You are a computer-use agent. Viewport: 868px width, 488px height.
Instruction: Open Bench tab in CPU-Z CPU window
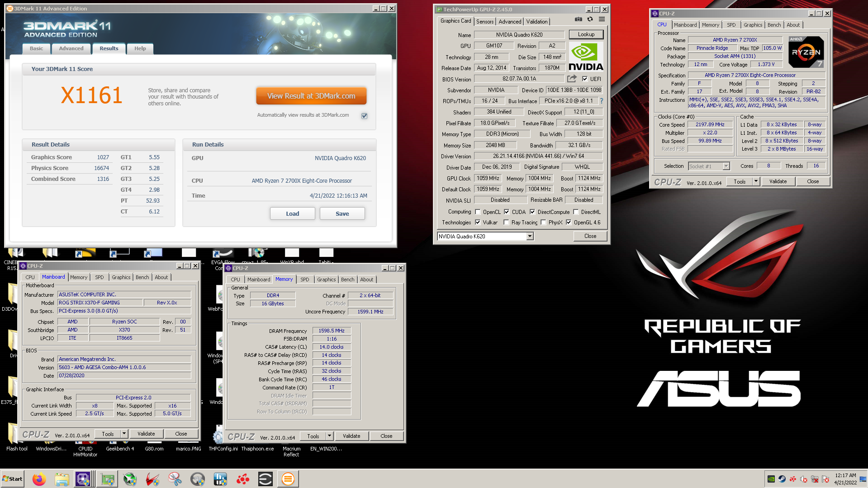[774, 25]
